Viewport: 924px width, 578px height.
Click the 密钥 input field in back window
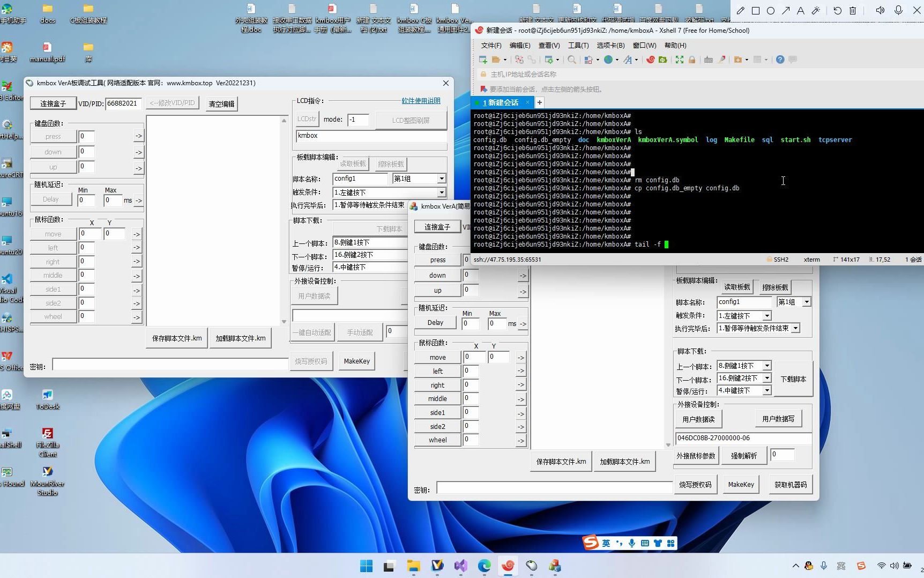coord(170,365)
